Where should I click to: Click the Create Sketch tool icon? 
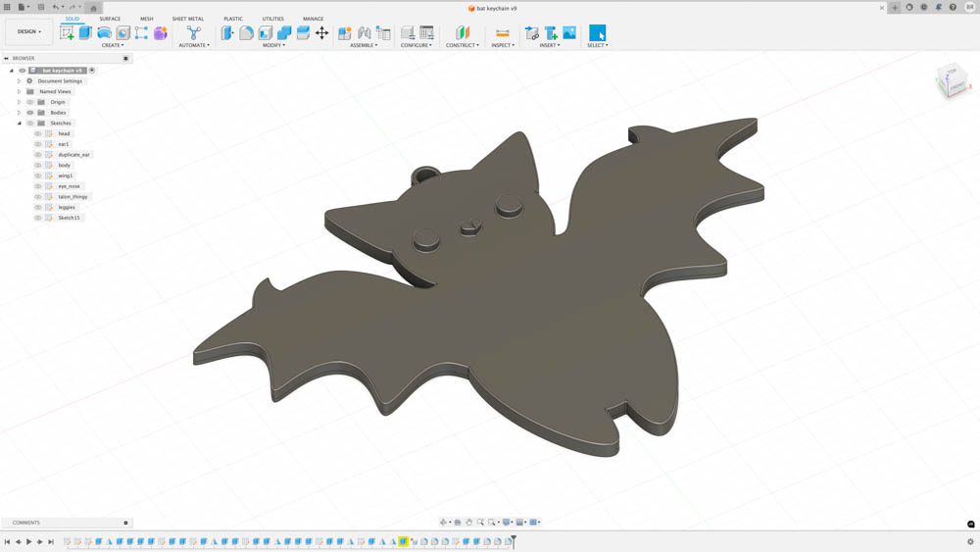point(67,33)
